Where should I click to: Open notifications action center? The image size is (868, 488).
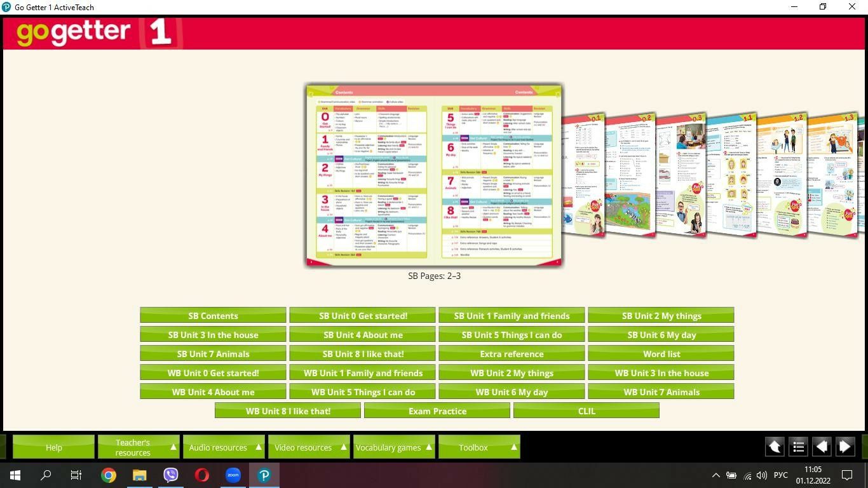(x=847, y=475)
